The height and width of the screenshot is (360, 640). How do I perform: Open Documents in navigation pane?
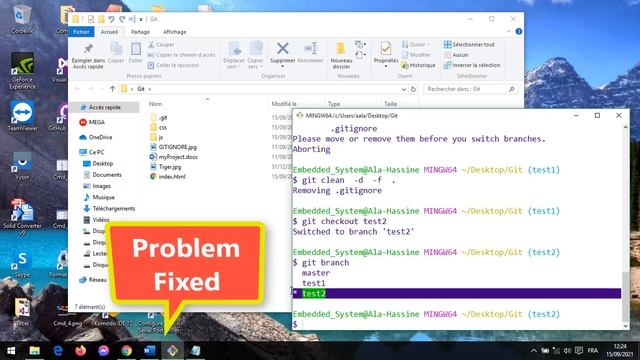(x=102, y=175)
